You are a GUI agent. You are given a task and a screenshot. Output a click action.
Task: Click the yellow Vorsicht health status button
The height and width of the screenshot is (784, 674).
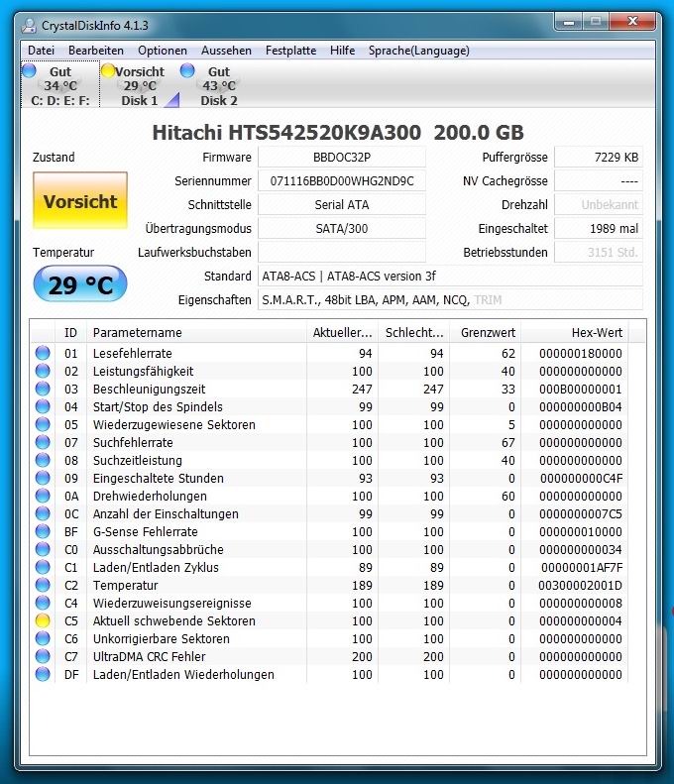coord(80,200)
